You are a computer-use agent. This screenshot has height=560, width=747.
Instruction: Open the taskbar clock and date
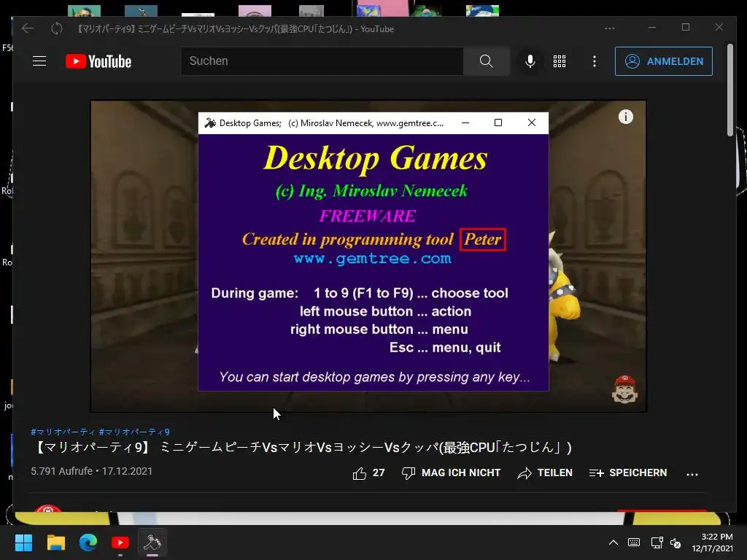712,542
